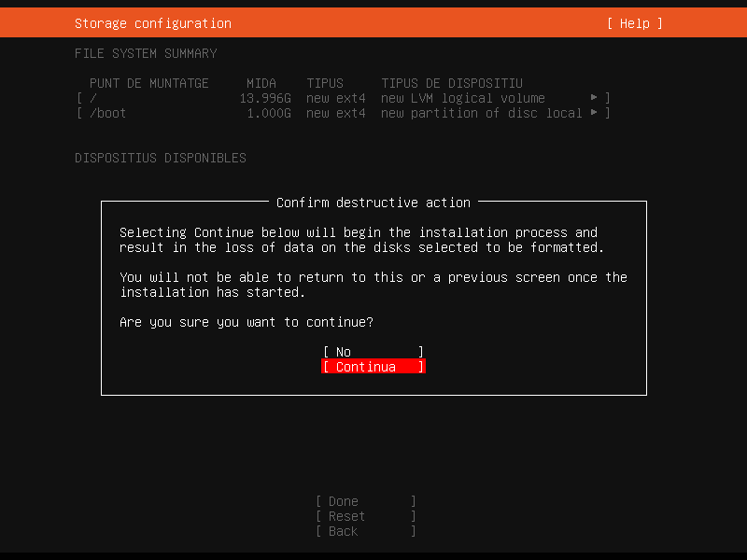Click the 13.996G size value

tap(265, 98)
